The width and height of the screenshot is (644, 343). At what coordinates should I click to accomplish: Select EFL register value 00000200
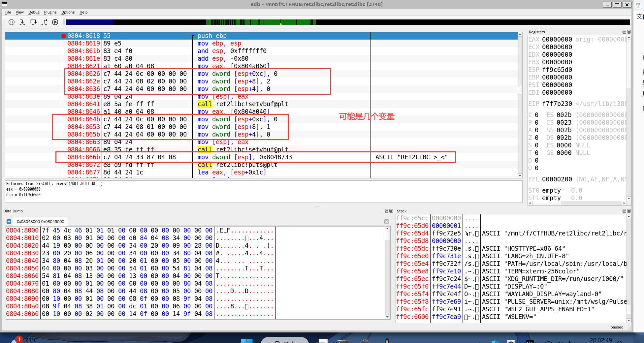point(557,179)
